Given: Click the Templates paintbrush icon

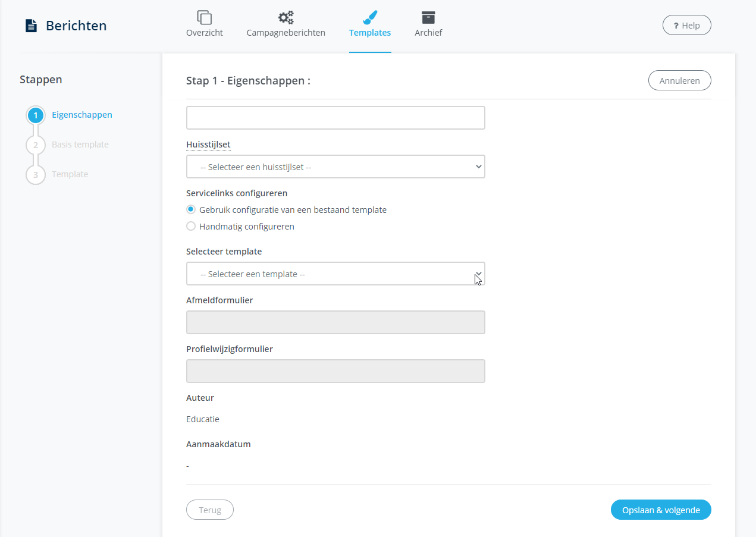Looking at the screenshot, I should pos(369,17).
